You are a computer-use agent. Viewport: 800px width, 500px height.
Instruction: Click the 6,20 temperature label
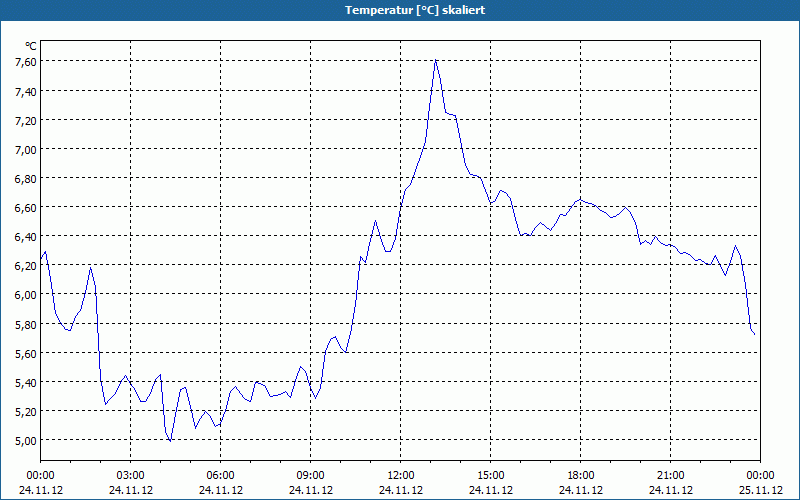click(26, 266)
